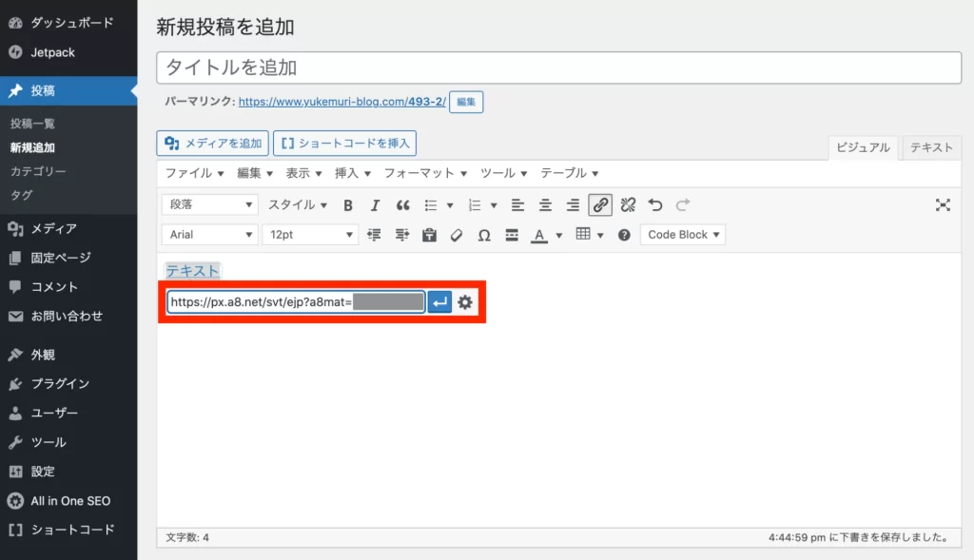
Task: Open link options gear icon
Action: tap(464, 302)
